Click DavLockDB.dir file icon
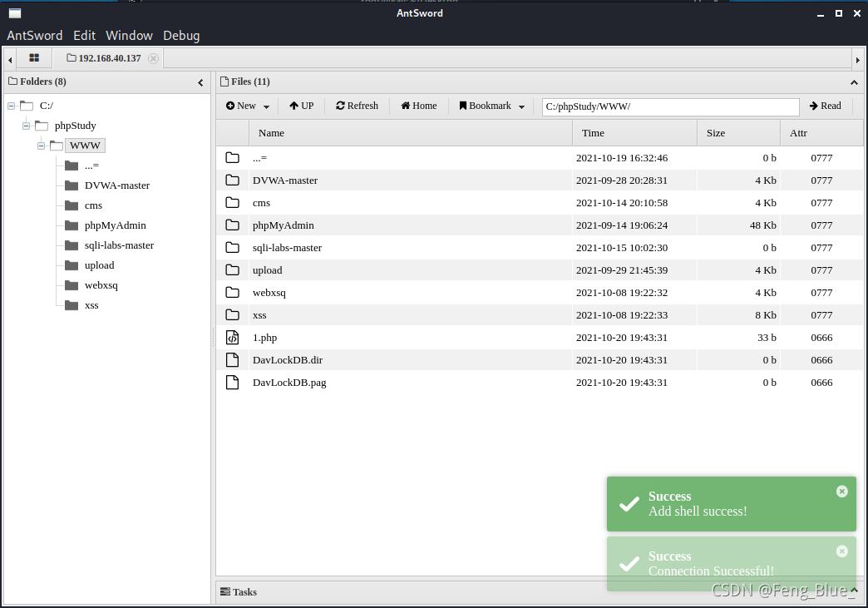 tap(233, 360)
